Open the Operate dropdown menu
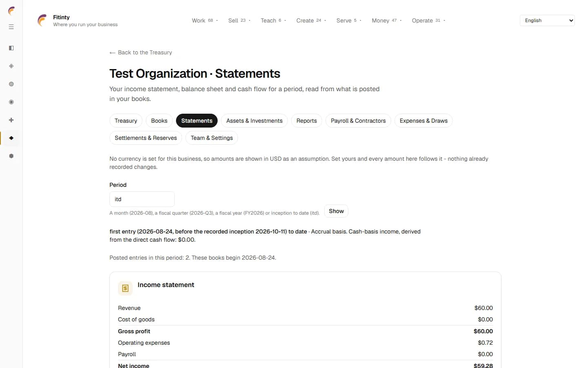Viewport: 588px width, 368px height. click(428, 20)
